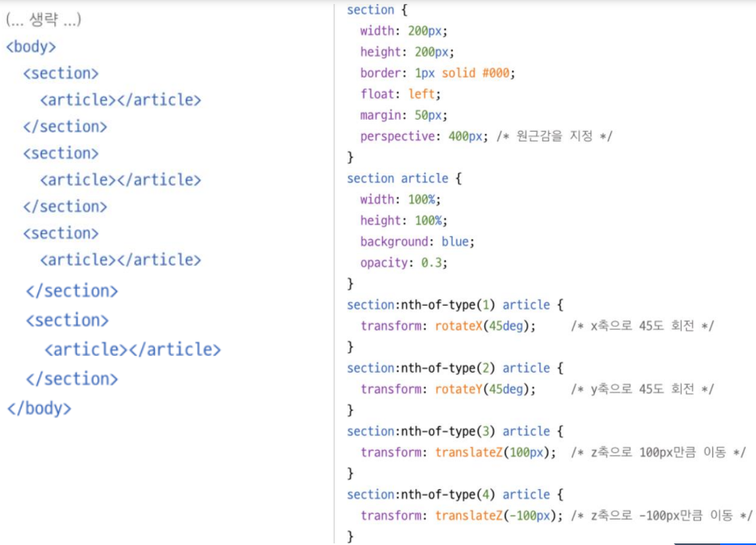The image size is (756, 545).
Task: Select the "background: blue;" declaration
Action: [x=417, y=241]
